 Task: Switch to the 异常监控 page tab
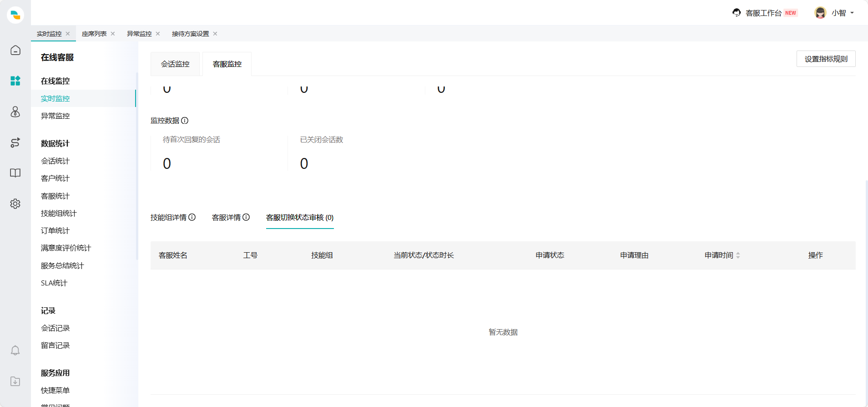[139, 34]
